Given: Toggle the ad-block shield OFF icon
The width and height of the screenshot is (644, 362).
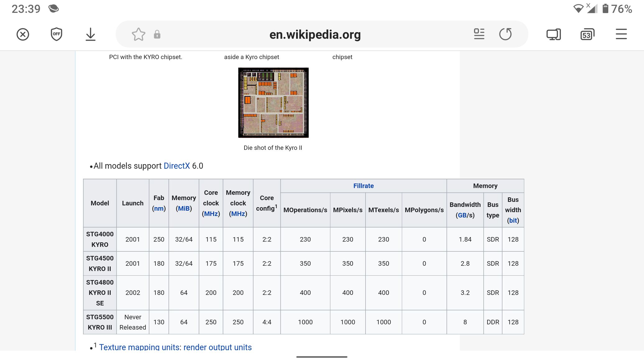Looking at the screenshot, I should (56, 34).
